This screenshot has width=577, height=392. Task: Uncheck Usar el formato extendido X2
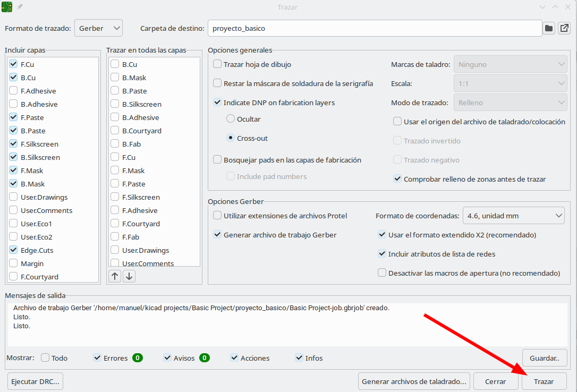(382, 235)
